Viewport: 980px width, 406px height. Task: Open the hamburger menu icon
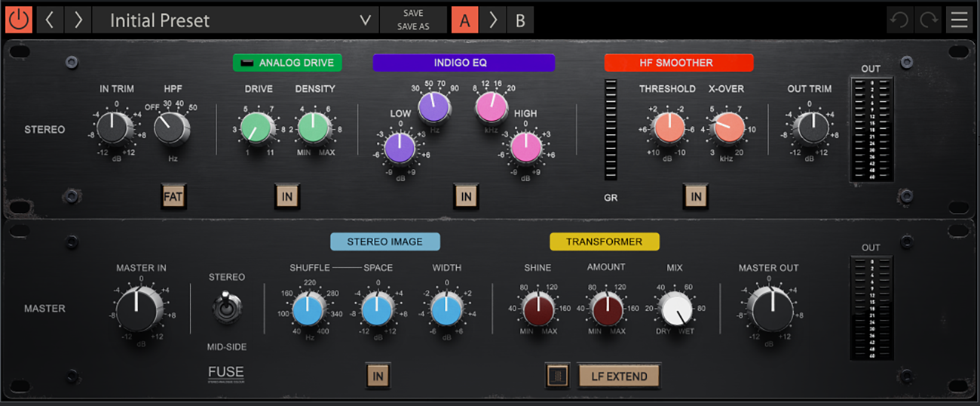(x=959, y=20)
